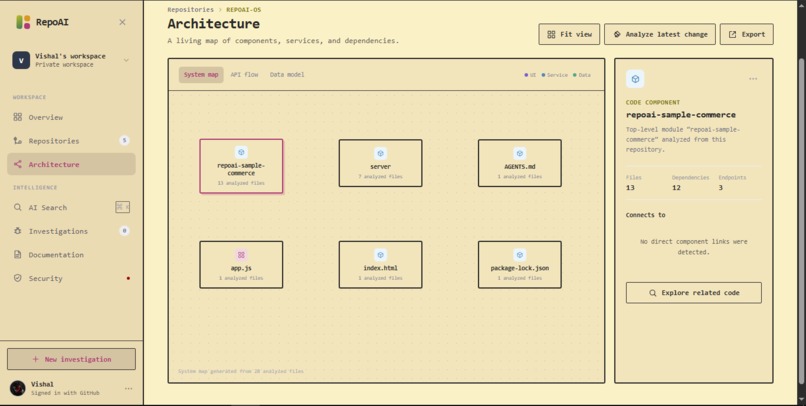Click Explore related code button

pyautogui.click(x=693, y=293)
